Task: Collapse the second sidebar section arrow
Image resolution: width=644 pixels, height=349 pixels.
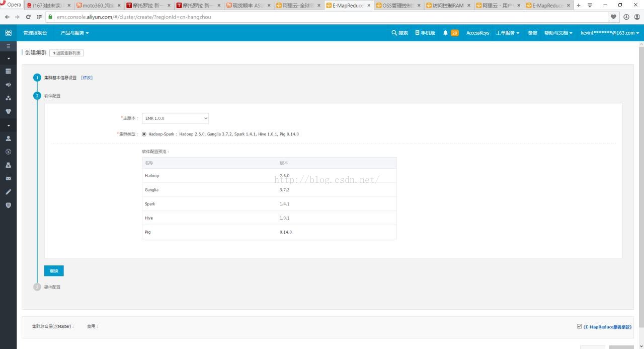Action: 8,125
